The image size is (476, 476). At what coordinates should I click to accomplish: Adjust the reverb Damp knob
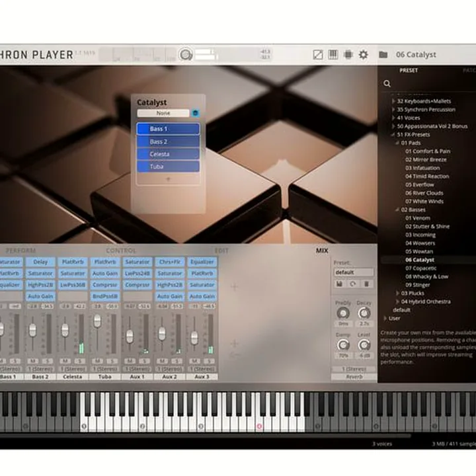click(x=343, y=345)
